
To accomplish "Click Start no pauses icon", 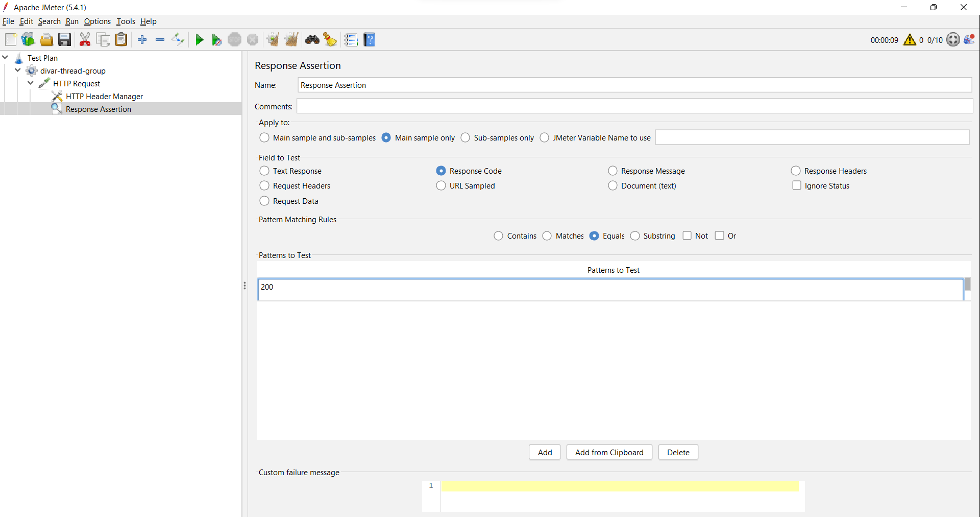I will [216, 40].
